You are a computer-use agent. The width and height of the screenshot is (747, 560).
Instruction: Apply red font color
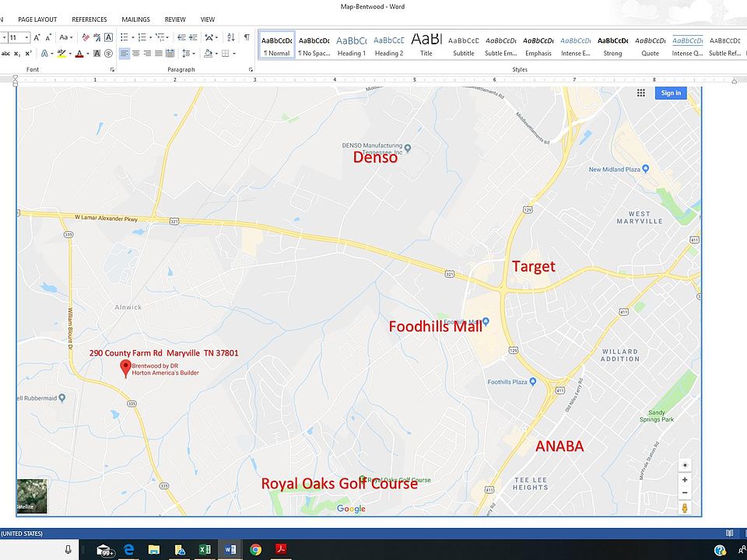tap(79, 54)
